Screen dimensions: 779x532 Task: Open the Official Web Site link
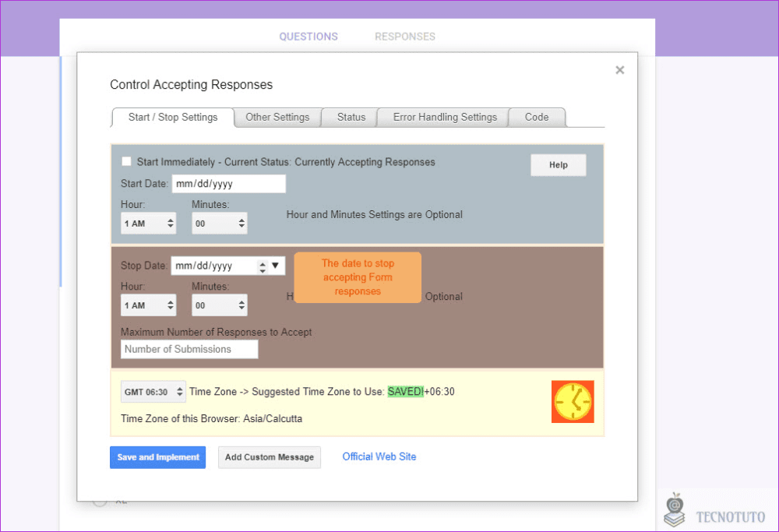[379, 456]
